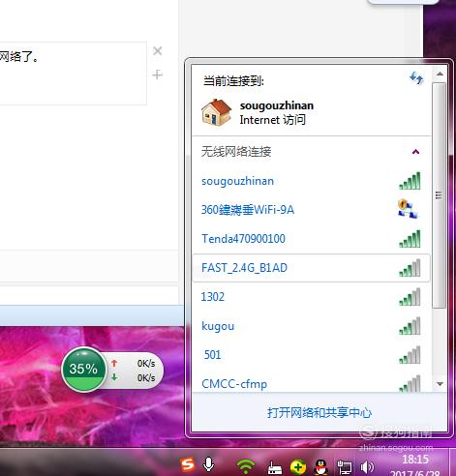
Task: Click the network list scroll down arrow
Action: click(x=440, y=384)
